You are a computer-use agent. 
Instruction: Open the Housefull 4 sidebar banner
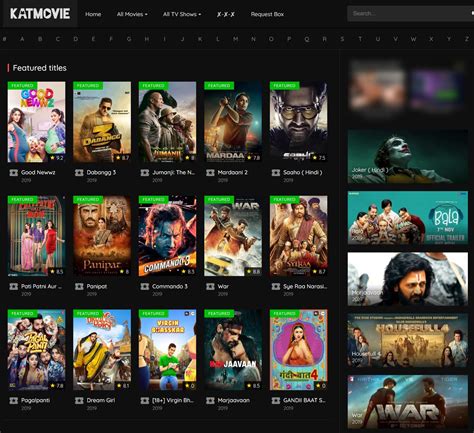(x=408, y=341)
